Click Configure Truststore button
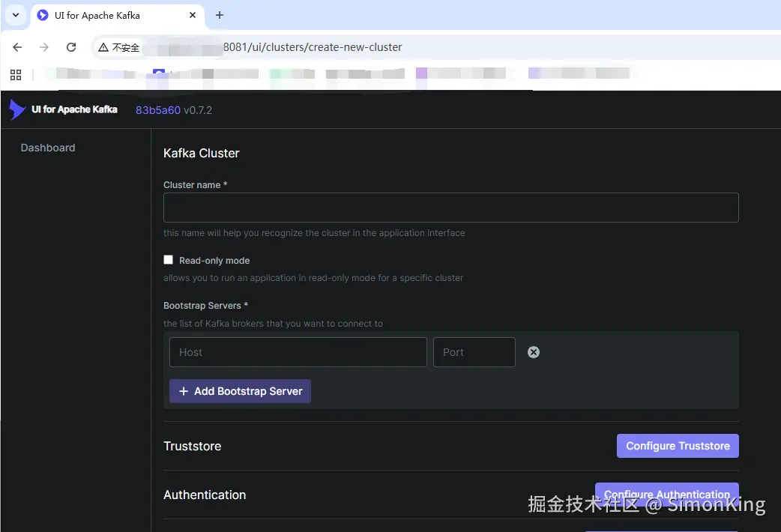781x532 pixels. click(x=678, y=446)
